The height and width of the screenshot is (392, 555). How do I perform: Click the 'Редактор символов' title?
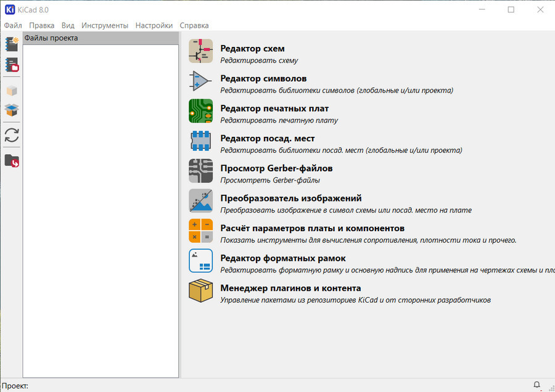point(263,78)
